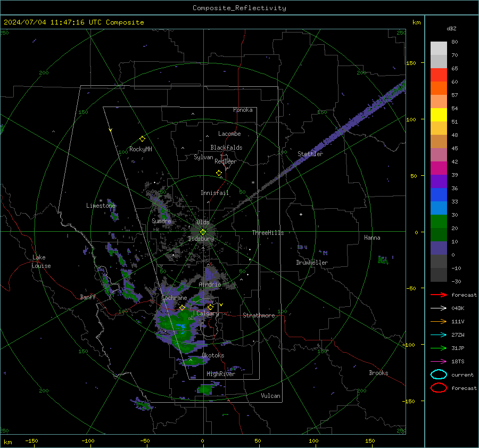This screenshot has width=479, height=448.
Task: Click the green echo cell north of Vulcan
Action: 205,389
